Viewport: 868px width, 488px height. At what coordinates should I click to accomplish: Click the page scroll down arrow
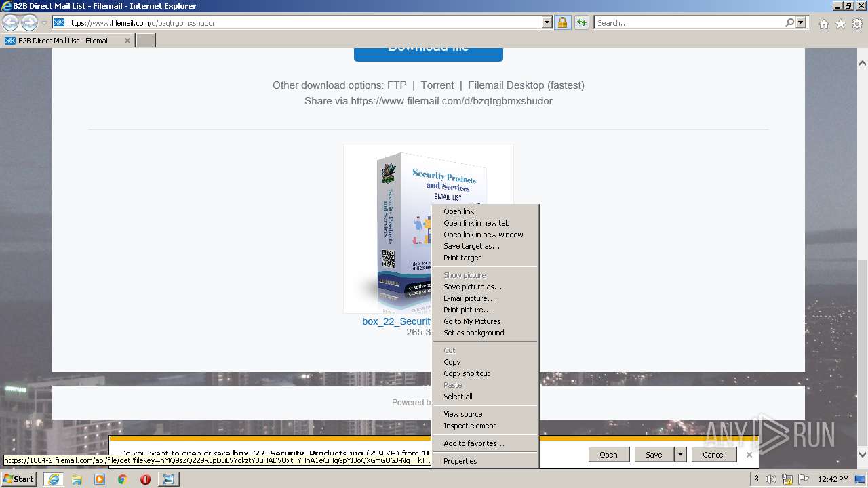pyautogui.click(x=863, y=455)
